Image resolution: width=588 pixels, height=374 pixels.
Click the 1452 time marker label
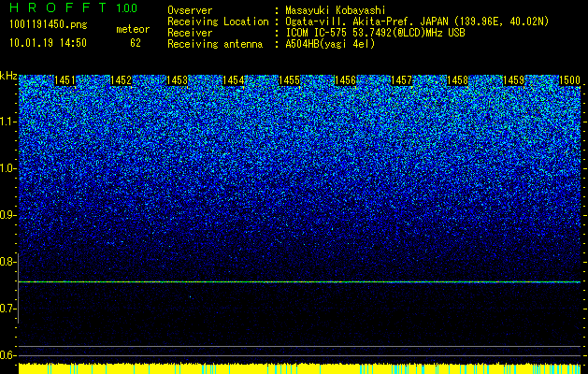(121, 80)
